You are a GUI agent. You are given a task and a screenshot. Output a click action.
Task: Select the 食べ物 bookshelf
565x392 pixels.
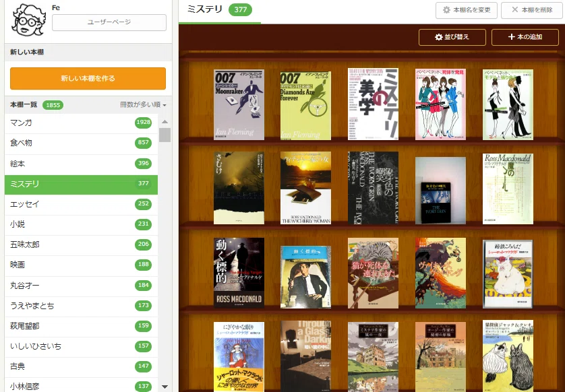81,143
